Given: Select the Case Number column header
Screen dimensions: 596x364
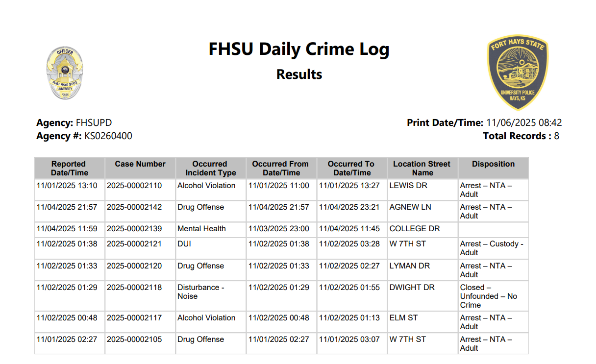Looking at the screenshot, I should point(140,164).
